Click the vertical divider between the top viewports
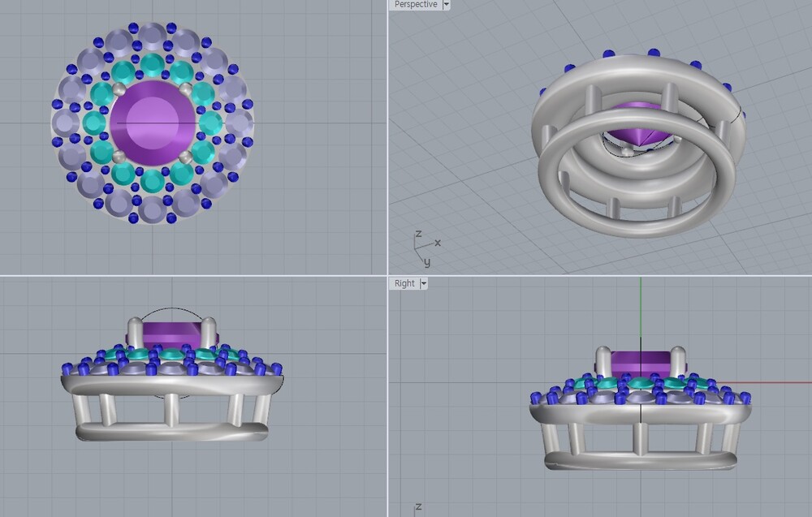 tap(387, 138)
